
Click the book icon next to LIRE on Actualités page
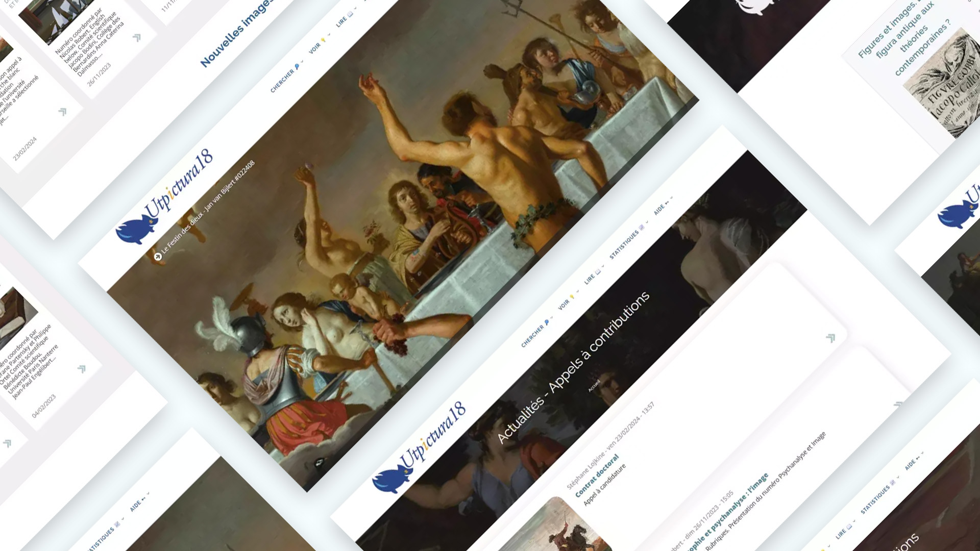(598, 272)
